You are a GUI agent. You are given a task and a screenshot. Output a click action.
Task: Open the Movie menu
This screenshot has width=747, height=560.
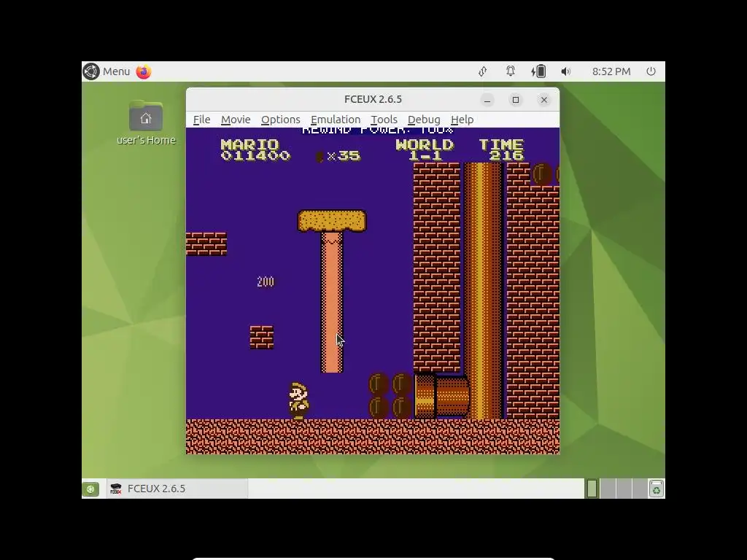(236, 120)
